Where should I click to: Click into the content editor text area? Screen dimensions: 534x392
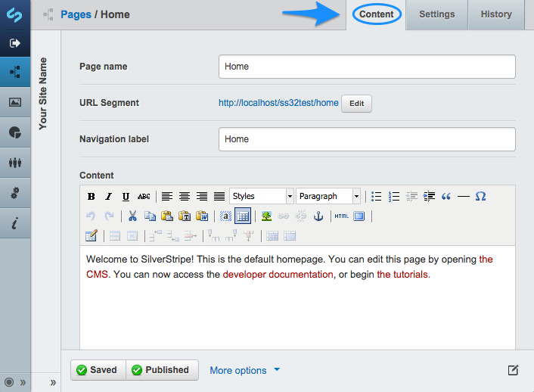[298, 297]
